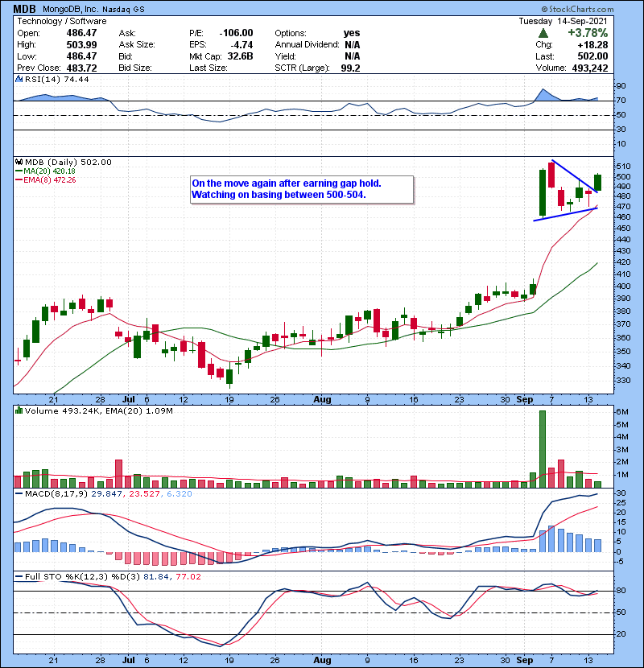644x668 pixels.
Task: Click the +18.28 Chg value
Action: 592,45
